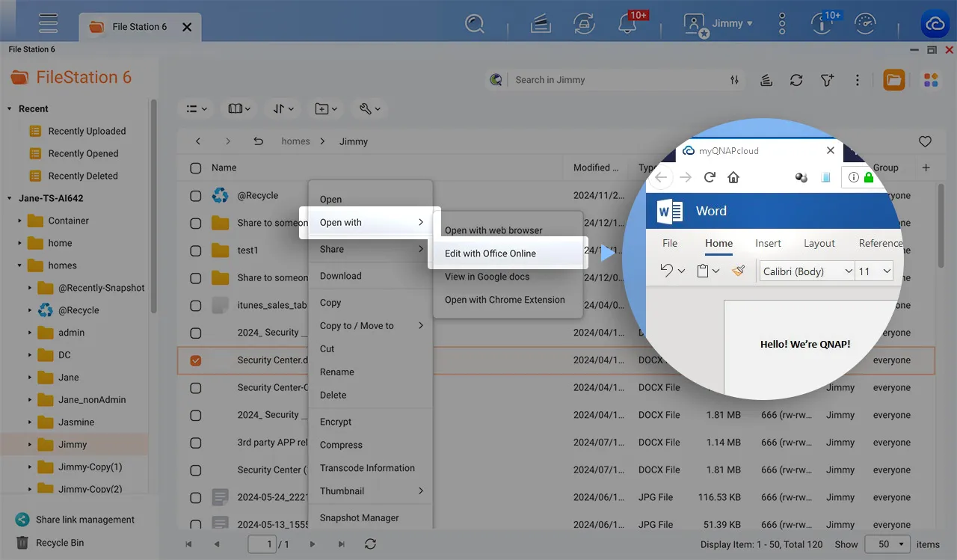
Task: Refresh the file list using toolbar refresh icon
Action: [796, 80]
